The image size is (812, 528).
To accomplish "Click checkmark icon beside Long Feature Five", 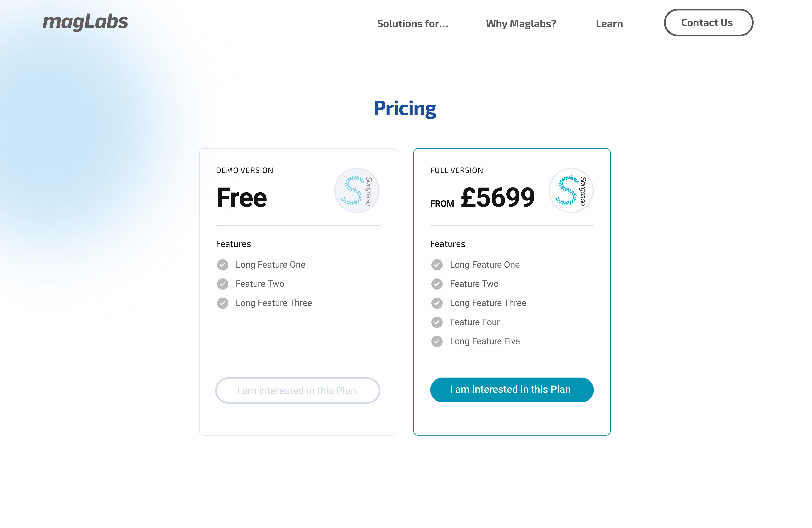I will click(437, 341).
